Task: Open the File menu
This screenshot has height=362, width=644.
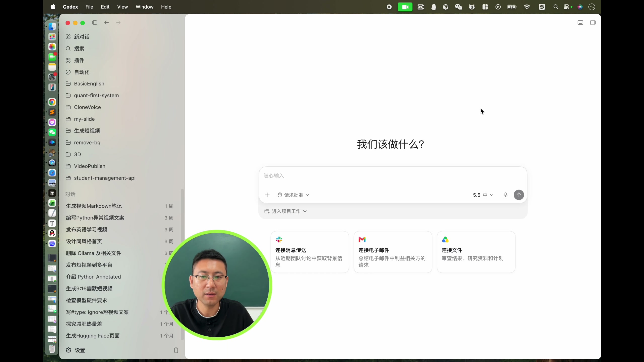Action: pyautogui.click(x=89, y=7)
